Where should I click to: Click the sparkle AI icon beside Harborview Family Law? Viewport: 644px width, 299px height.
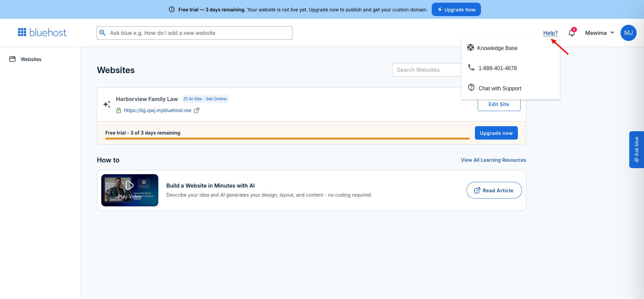pyautogui.click(x=107, y=104)
